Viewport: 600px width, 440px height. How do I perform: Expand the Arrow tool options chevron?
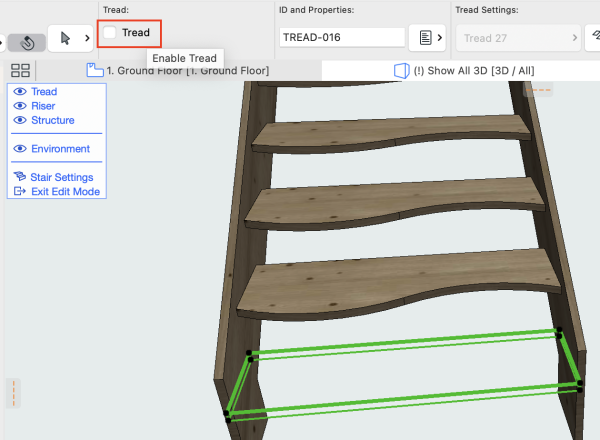(x=86, y=38)
